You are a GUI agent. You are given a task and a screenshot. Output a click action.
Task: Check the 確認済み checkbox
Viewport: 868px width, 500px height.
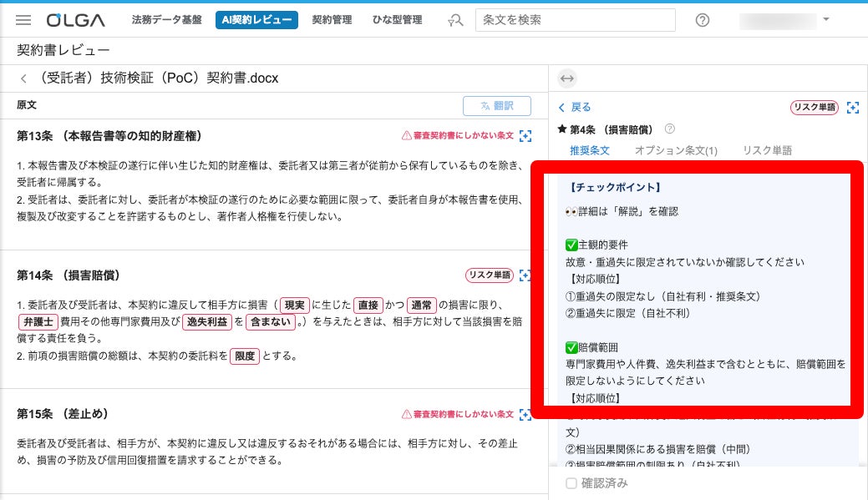pos(571,483)
